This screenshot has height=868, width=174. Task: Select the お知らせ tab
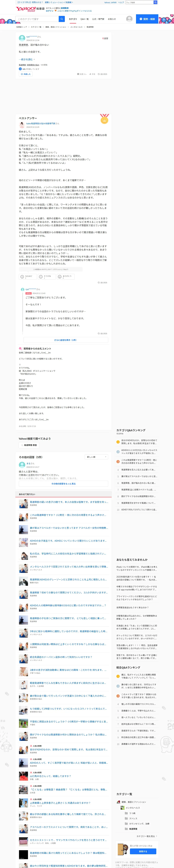[112, 19]
